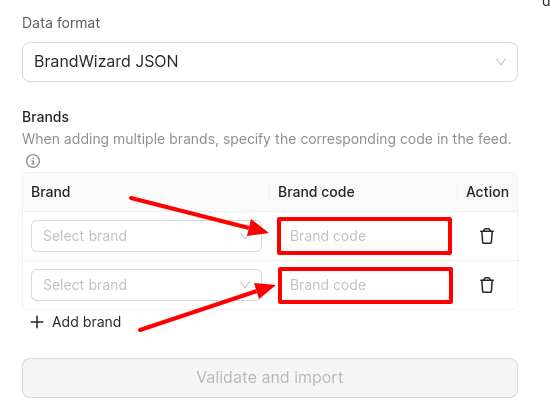Focus the first Brand code input field
The image size is (550, 419).
pos(364,236)
